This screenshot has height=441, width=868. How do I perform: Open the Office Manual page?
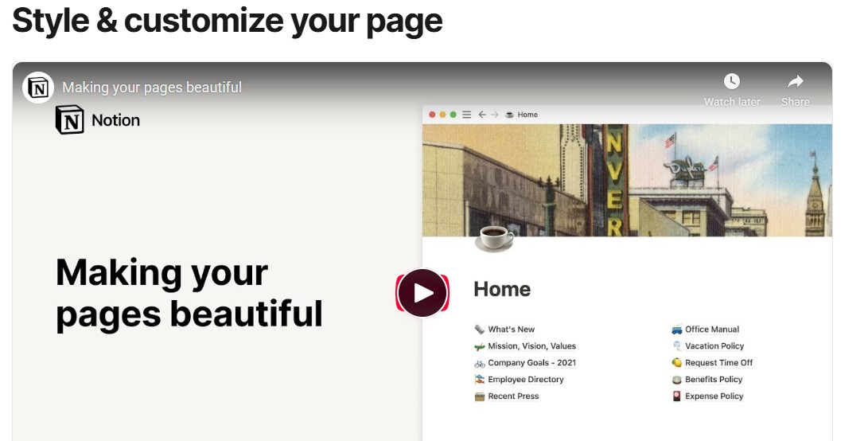tap(712, 330)
